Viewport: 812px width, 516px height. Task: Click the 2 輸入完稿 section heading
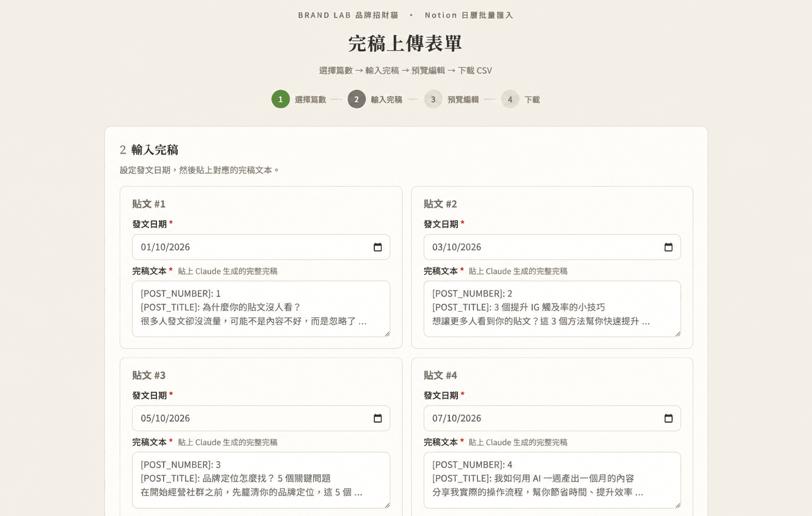(x=149, y=150)
